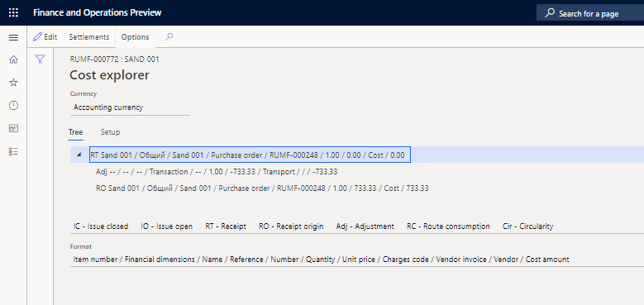Image resolution: width=644 pixels, height=305 pixels.
Task: Select the RT Sand 001 root tree row
Action: pos(250,155)
